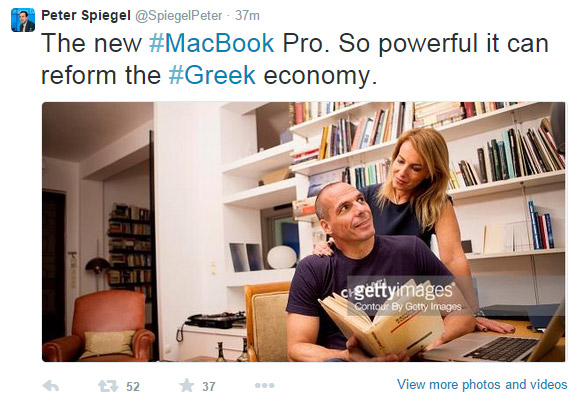
Task: Follow the #MacBook hashtag
Action: coord(212,43)
